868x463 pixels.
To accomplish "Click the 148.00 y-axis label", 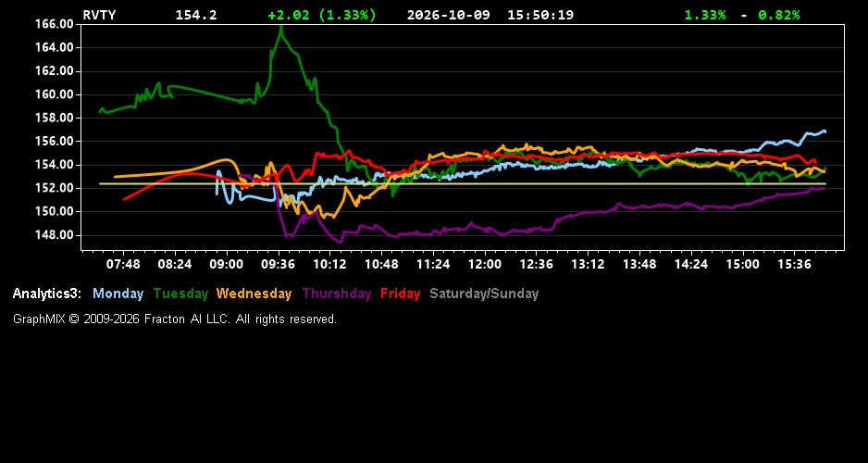I will [x=55, y=235].
